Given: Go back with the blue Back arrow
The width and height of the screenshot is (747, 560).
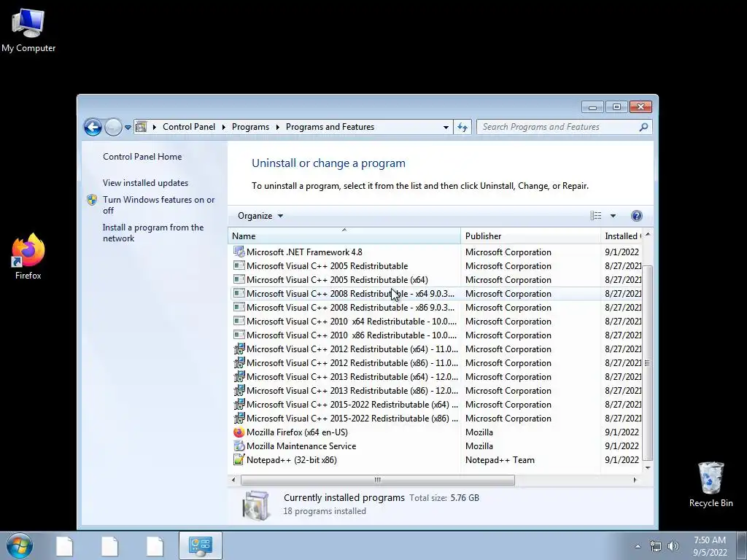Looking at the screenshot, I should 93,127.
